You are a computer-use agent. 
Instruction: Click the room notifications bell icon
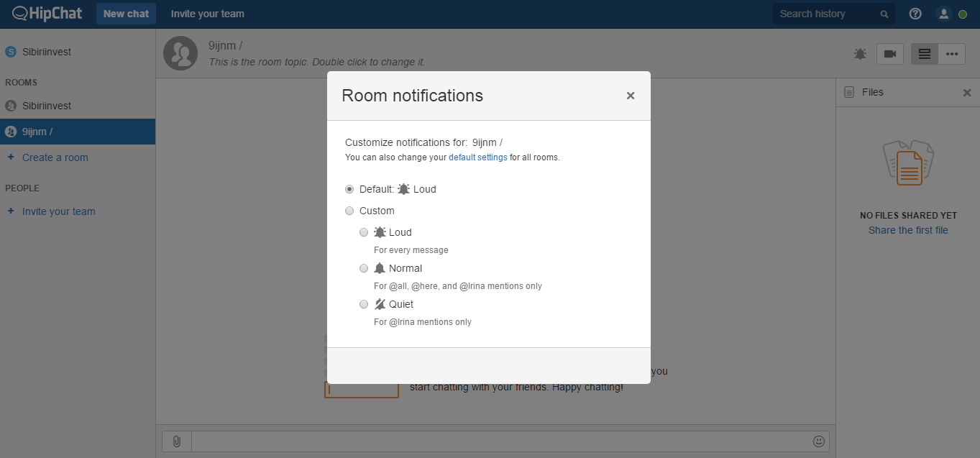(x=859, y=53)
